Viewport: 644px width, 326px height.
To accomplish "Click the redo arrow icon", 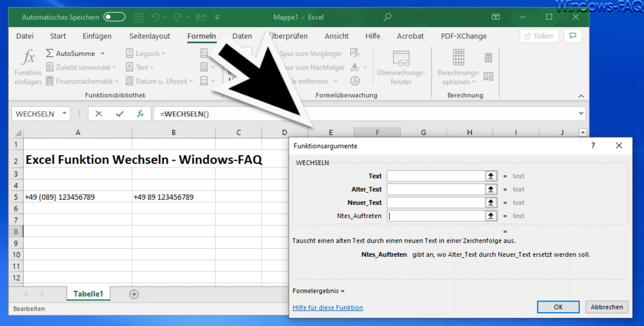I will click(178, 17).
